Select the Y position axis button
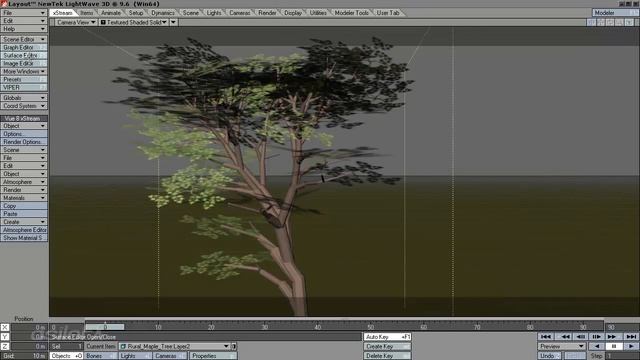640x360 pixels. 4,337
